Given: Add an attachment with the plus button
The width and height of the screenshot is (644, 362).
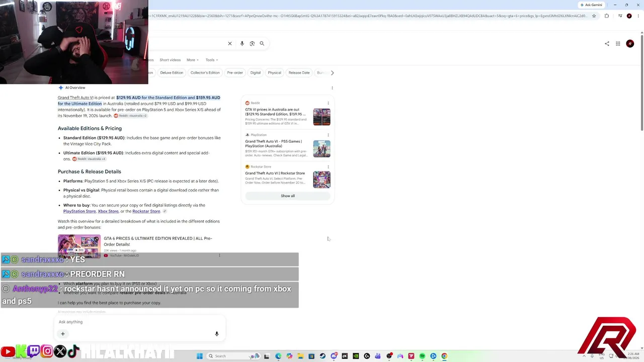Looking at the screenshot, I should (63, 334).
